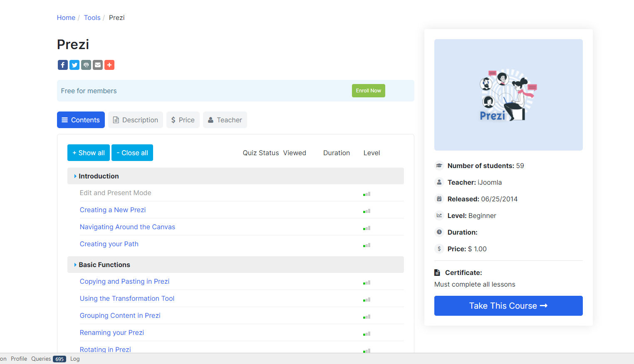Open Using the Transformation Tool lesson
Viewport: 634px width, 364px height.
(127, 298)
